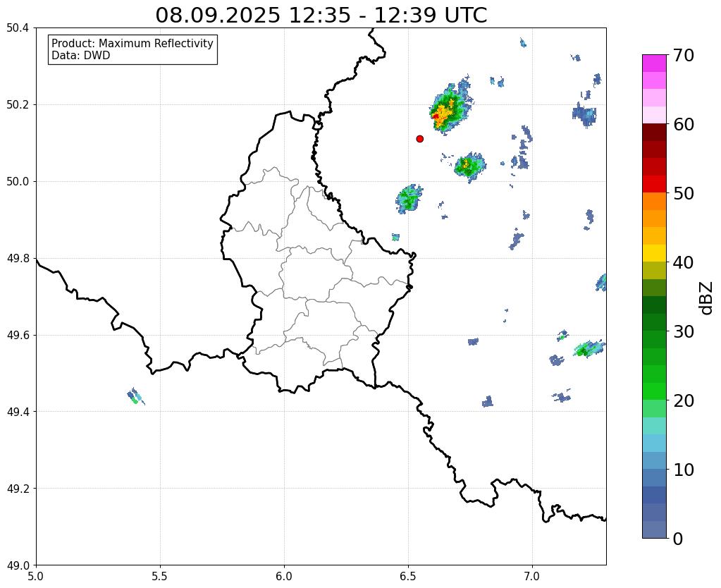Click the colorbar tick label 10
This screenshot has width=721, height=588.
684,470
